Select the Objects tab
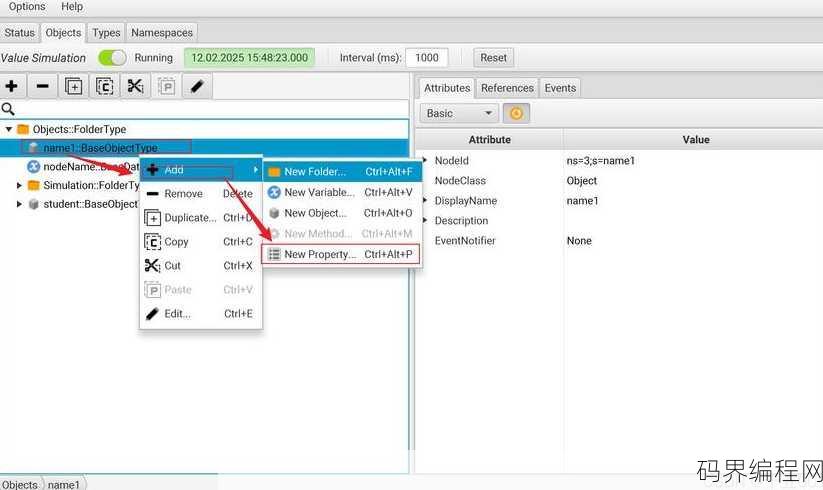The width and height of the screenshot is (823, 490). (x=63, y=33)
